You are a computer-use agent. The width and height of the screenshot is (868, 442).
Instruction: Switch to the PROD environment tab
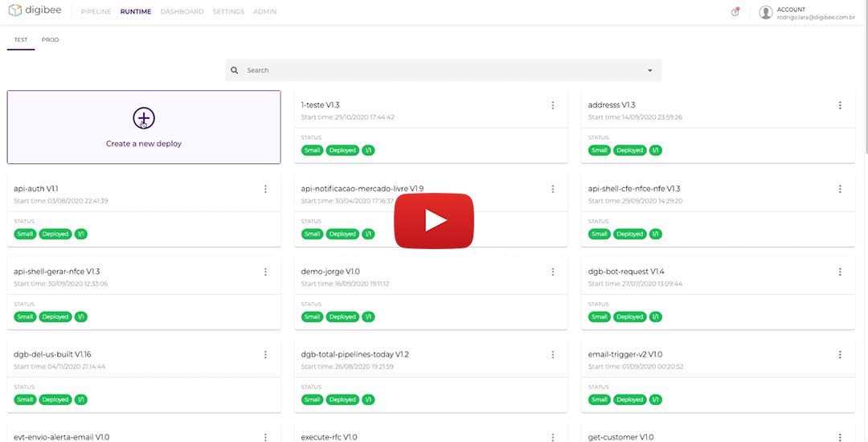(x=50, y=40)
